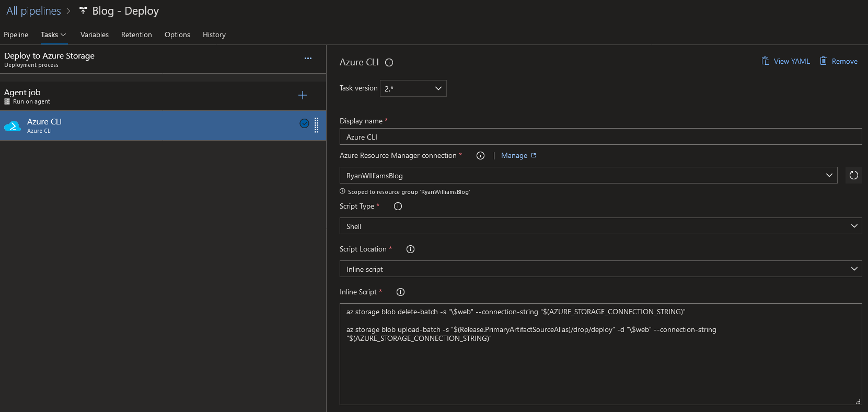The image size is (868, 412).
Task: Select the Agent job row
Action: pyautogui.click(x=163, y=96)
